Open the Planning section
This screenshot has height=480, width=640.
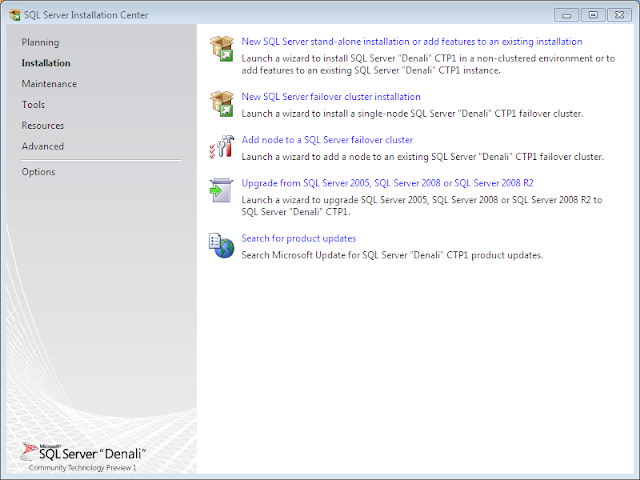coord(40,42)
